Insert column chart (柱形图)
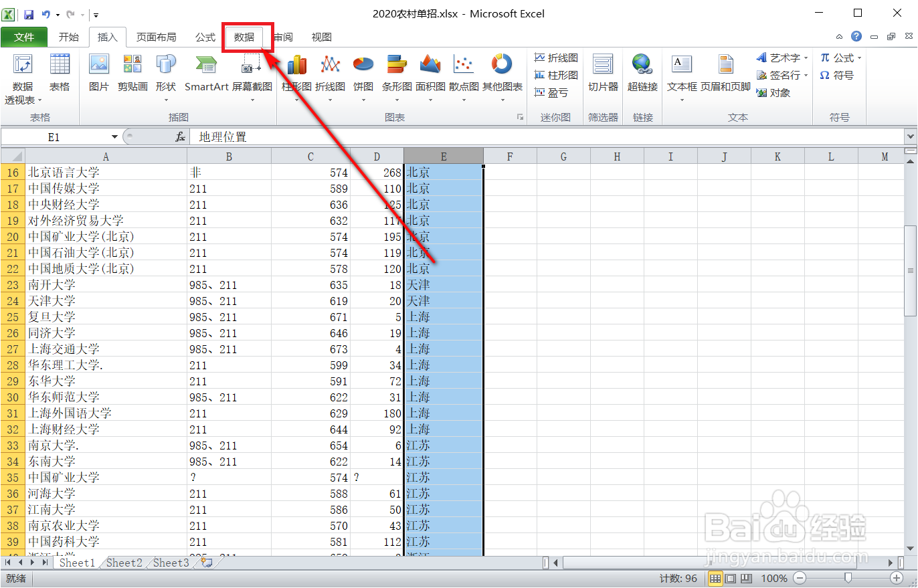The width and height of the screenshot is (918, 588). [x=296, y=78]
